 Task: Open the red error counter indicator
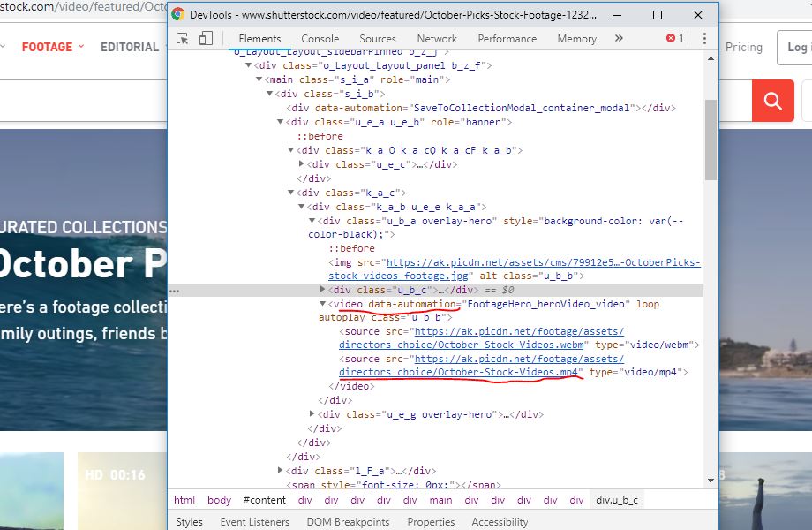(675, 38)
